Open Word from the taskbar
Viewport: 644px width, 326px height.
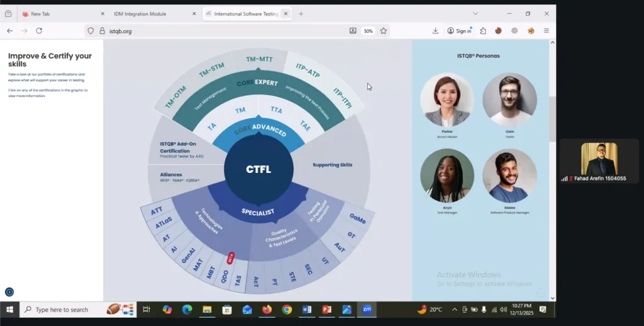tap(307, 310)
